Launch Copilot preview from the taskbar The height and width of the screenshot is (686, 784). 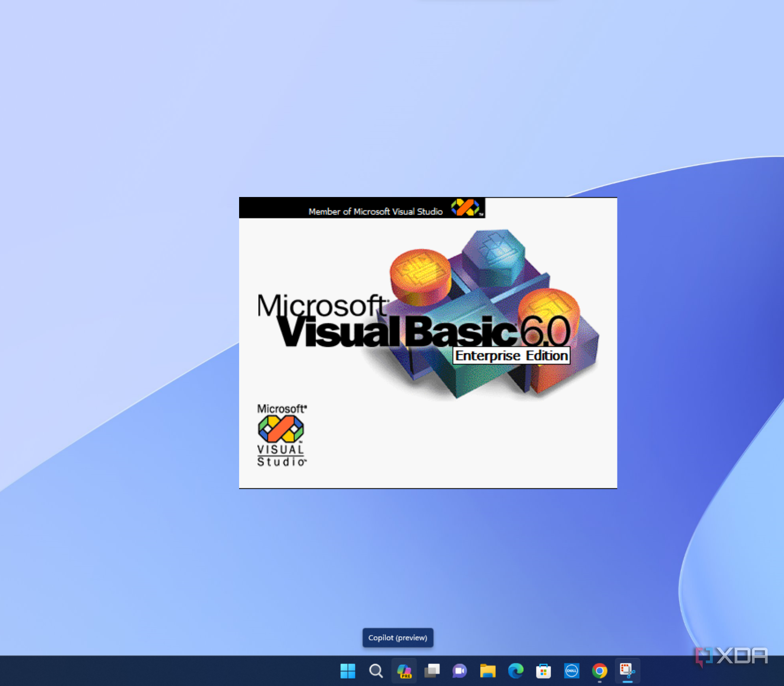coord(404,671)
